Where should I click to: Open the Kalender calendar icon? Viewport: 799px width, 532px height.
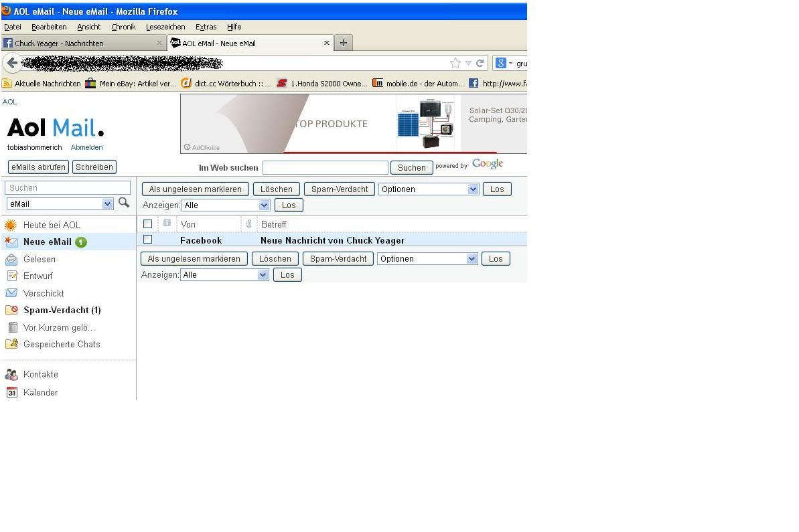pos(11,393)
